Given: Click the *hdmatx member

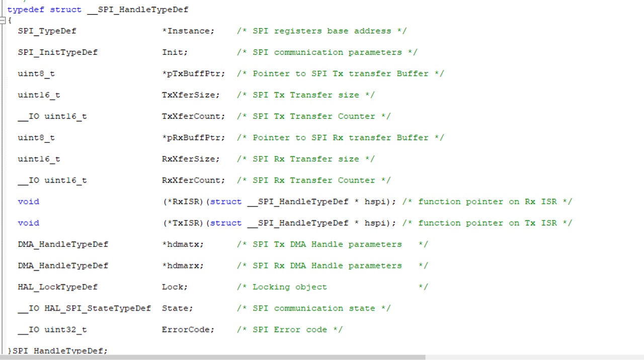Looking at the screenshot, I should tap(183, 244).
